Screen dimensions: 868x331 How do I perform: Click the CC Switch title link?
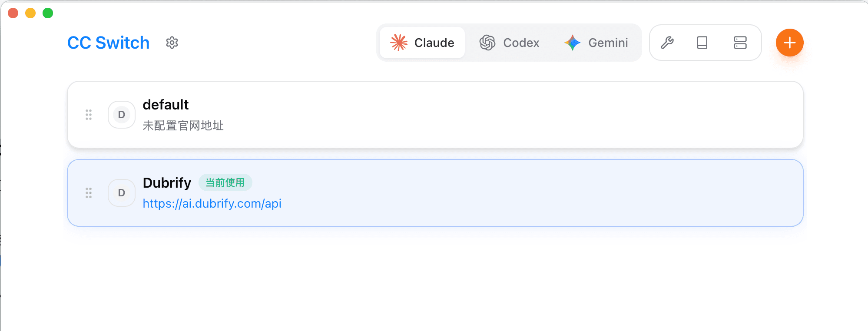108,43
